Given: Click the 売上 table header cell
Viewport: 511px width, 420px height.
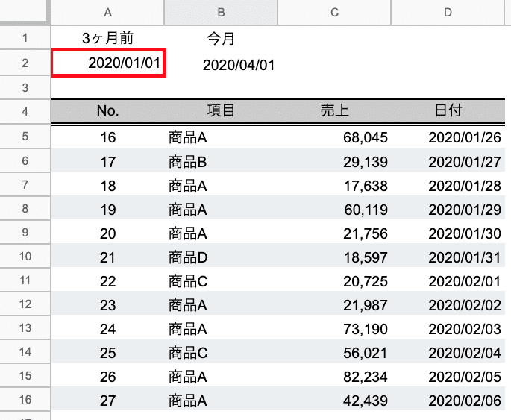Looking at the screenshot, I should pos(334,111).
